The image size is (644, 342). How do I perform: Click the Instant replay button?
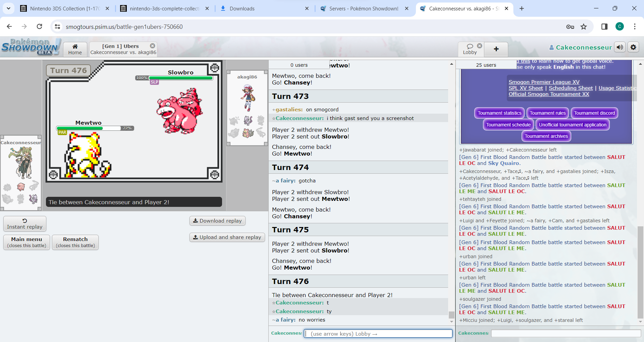tap(25, 224)
